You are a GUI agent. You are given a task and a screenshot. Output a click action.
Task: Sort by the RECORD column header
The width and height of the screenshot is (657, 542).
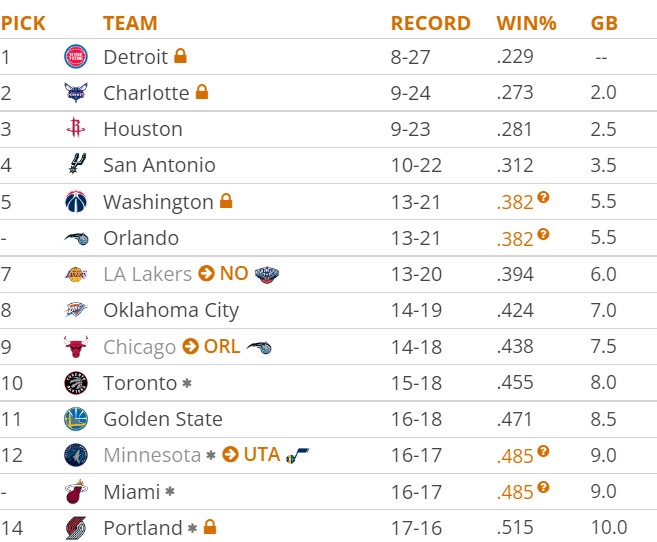pyautogui.click(x=430, y=23)
